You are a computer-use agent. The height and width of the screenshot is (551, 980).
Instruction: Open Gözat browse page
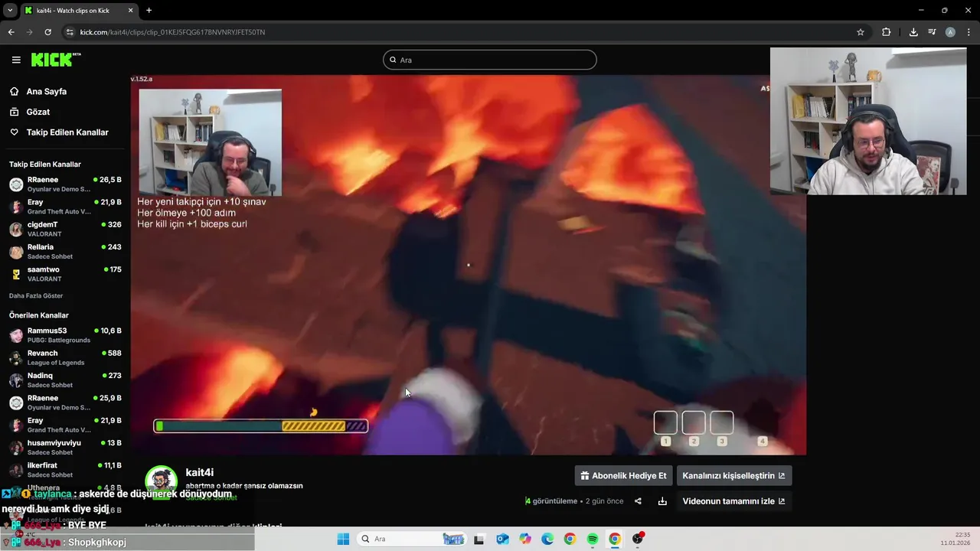pos(38,112)
